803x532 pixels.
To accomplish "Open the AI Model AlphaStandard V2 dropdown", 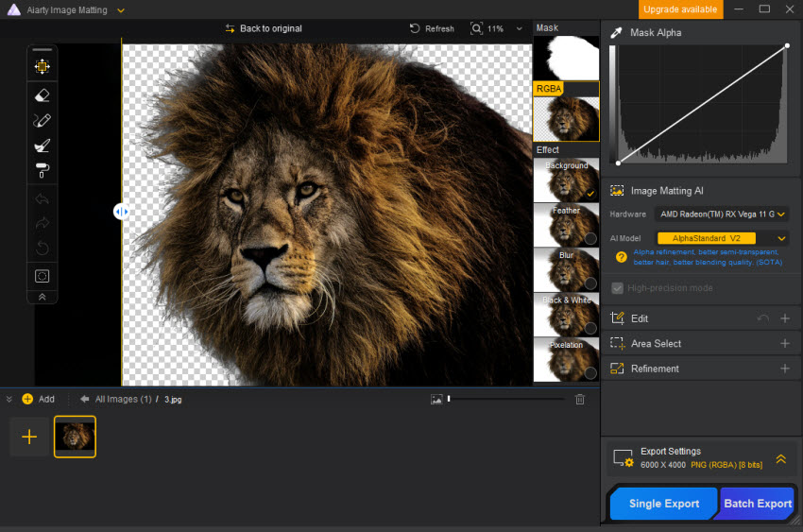I will point(722,238).
